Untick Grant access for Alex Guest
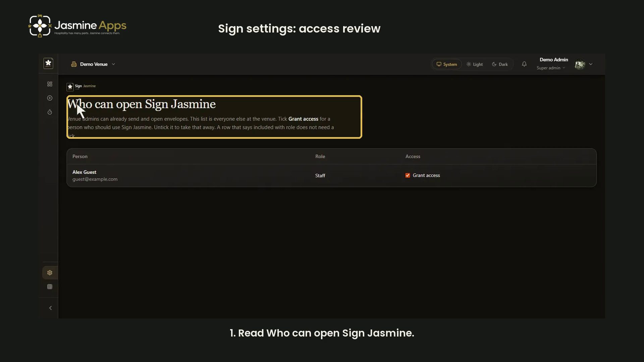The image size is (644, 362). (x=408, y=175)
